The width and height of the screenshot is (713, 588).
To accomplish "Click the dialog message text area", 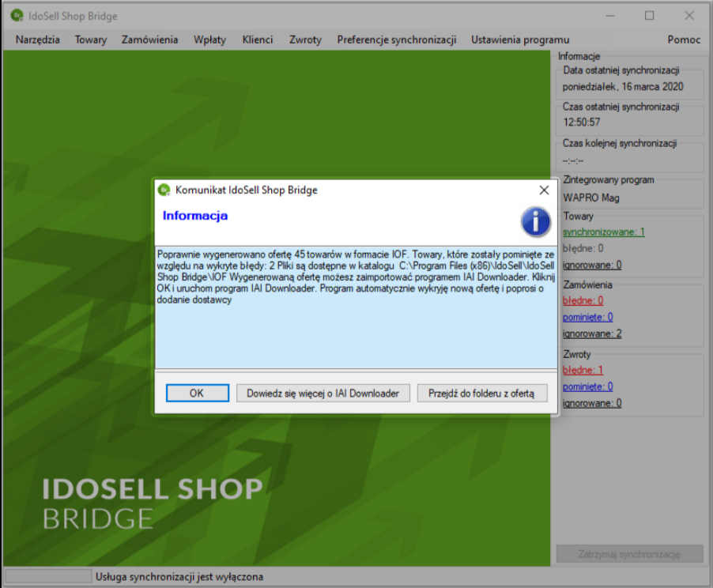I will [x=356, y=308].
